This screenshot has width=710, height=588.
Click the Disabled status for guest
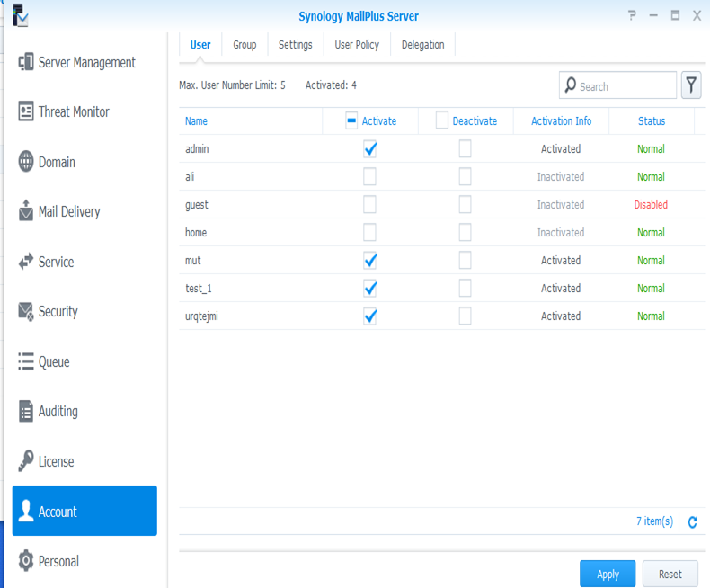(x=651, y=204)
